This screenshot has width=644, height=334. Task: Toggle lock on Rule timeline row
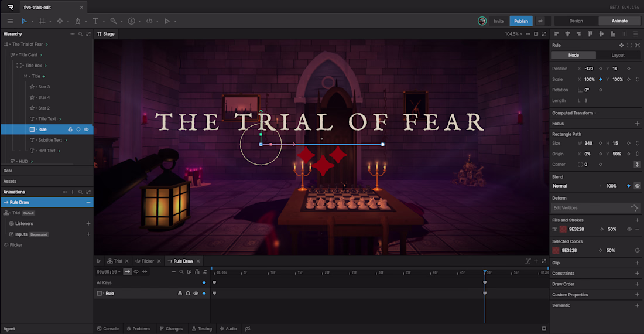pyautogui.click(x=180, y=294)
